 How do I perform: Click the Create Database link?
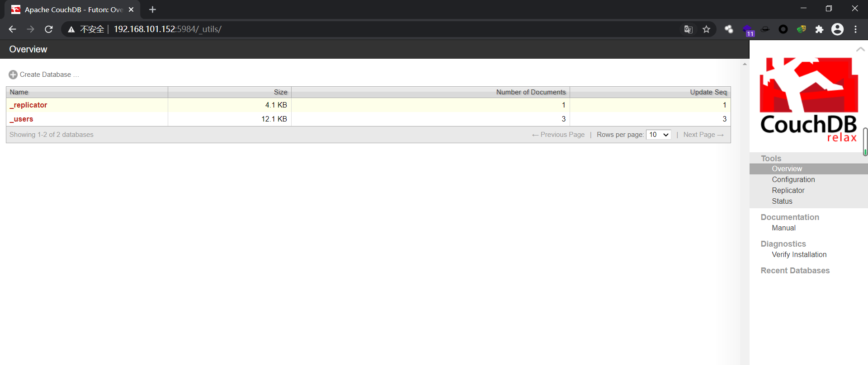pyautogui.click(x=49, y=75)
